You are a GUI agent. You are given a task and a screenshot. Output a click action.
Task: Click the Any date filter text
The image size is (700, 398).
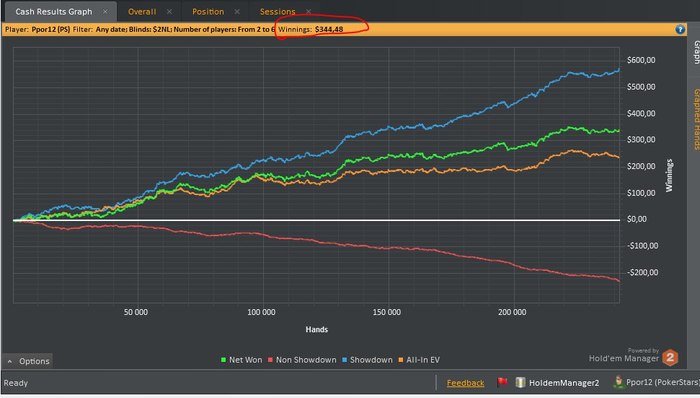coord(111,29)
